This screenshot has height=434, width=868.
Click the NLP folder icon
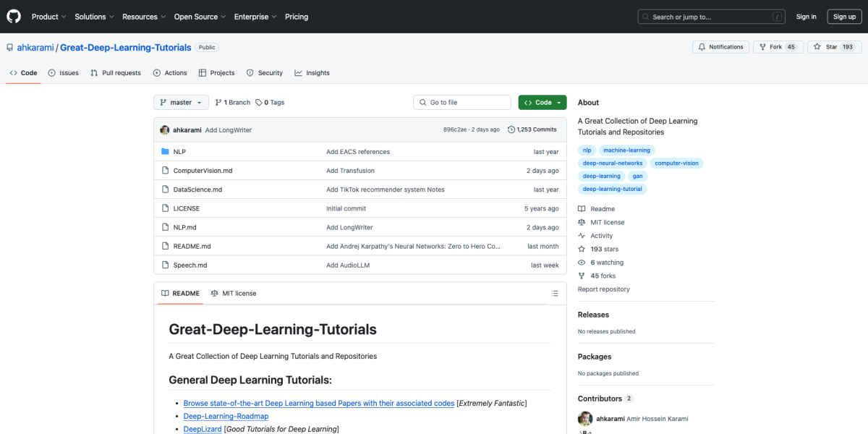pyautogui.click(x=165, y=151)
